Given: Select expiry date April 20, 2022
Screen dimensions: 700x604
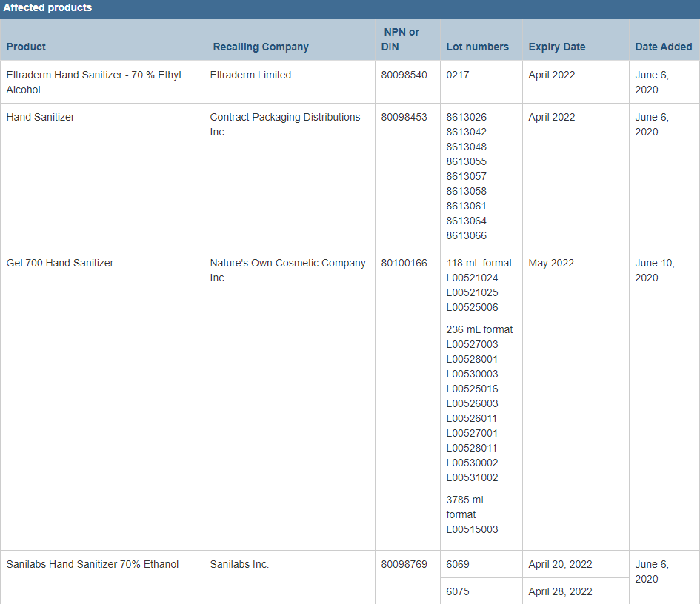Looking at the screenshot, I should (560, 564).
